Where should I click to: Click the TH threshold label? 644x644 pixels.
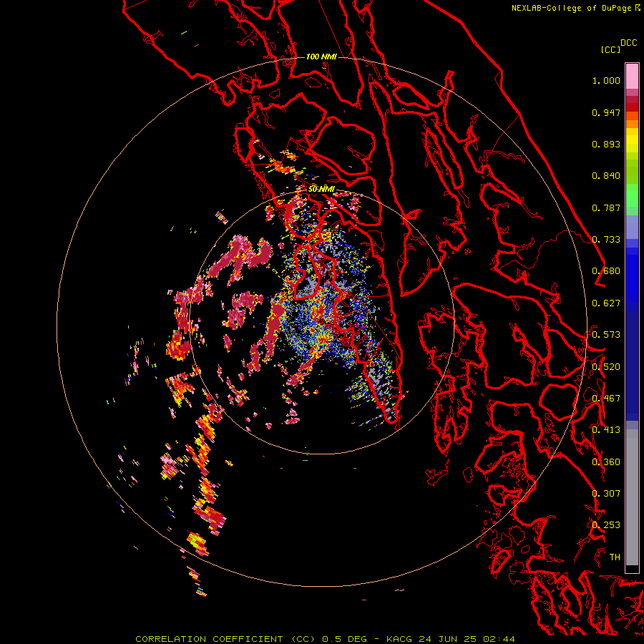coord(615,557)
